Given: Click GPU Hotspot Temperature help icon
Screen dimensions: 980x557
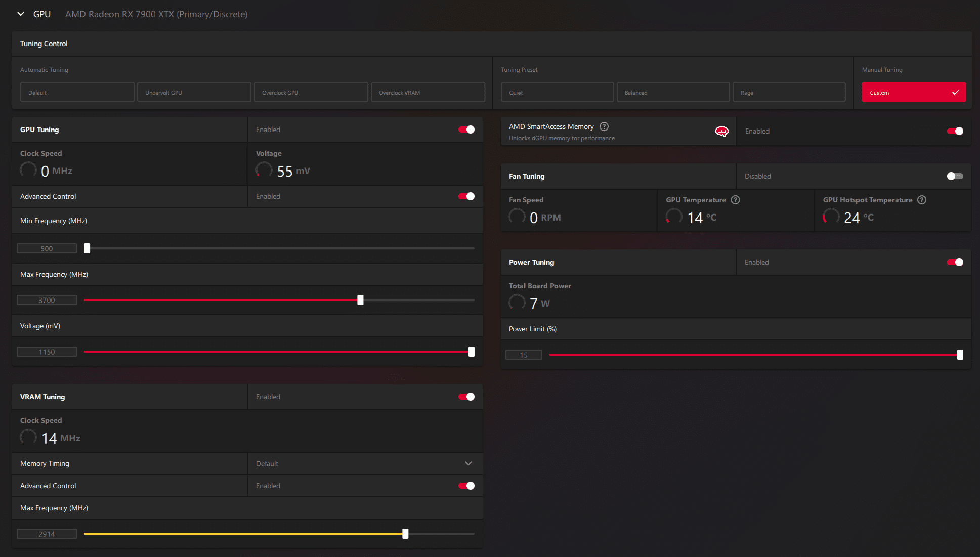Looking at the screenshot, I should [922, 200].
